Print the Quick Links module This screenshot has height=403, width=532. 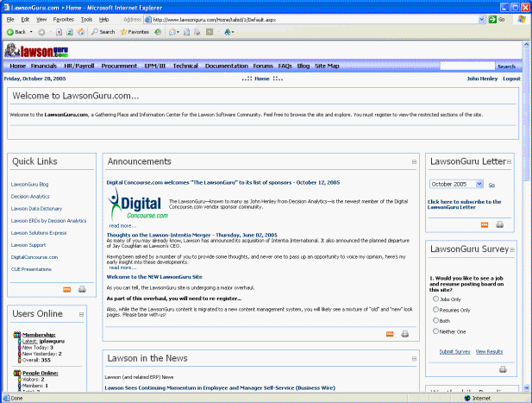click(82, 290)
